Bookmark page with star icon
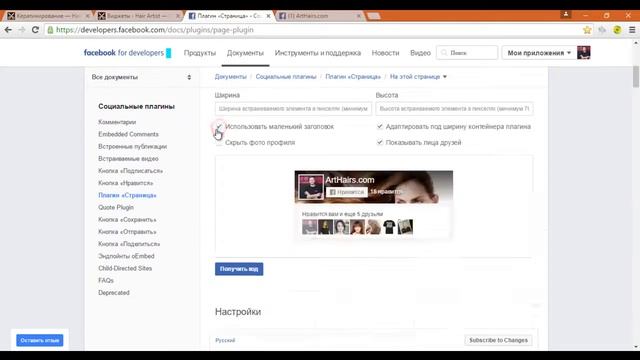Screen dimensions: 640x360 (587, 30)
